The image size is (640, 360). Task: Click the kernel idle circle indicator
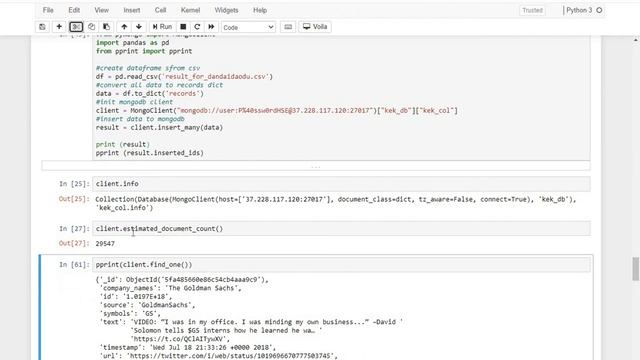599,10
